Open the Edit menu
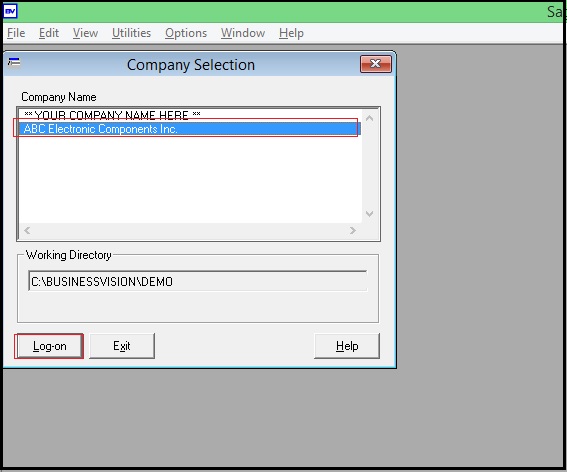 [49, 33]
